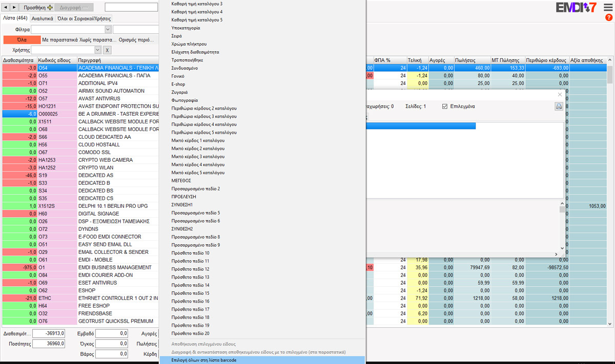
Task: Select Μικτό κέρδος 1 καταλόγου item
Action: click(x=262, y=140)
